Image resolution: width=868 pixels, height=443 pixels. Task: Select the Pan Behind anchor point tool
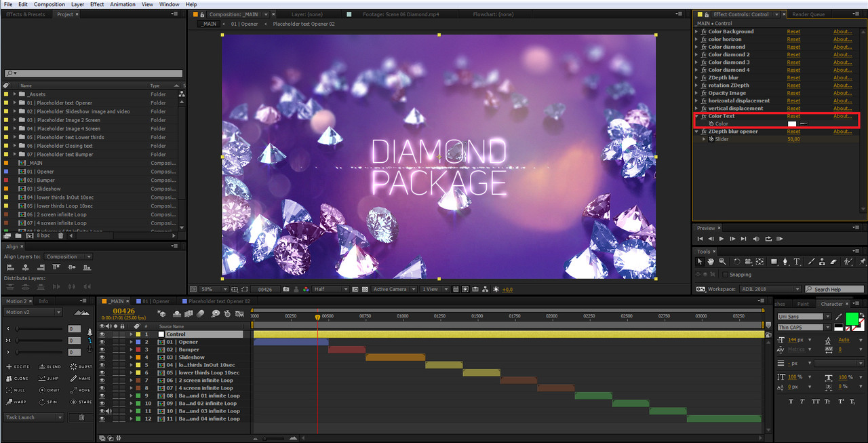[759, 261]
